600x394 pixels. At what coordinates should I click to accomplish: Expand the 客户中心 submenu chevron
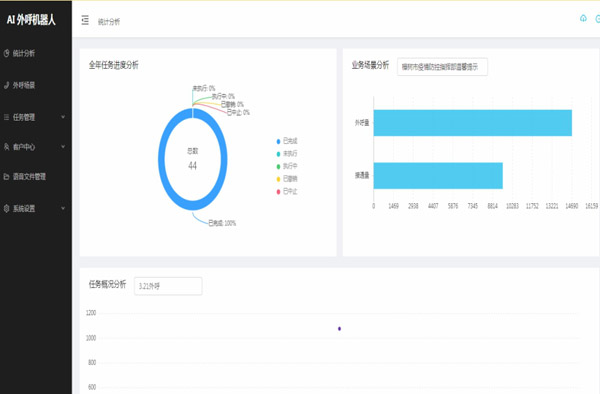coord(63,147)
